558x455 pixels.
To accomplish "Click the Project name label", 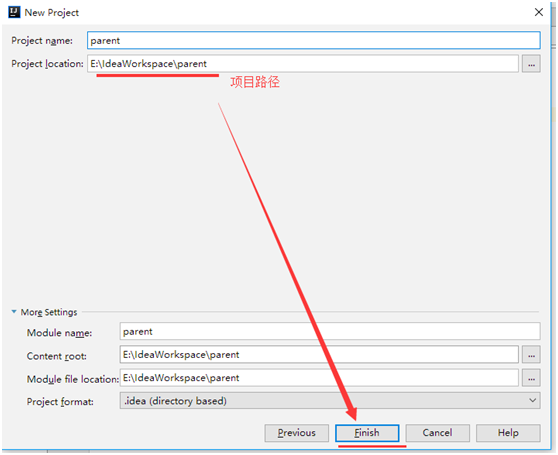I will tap(42, 41).
